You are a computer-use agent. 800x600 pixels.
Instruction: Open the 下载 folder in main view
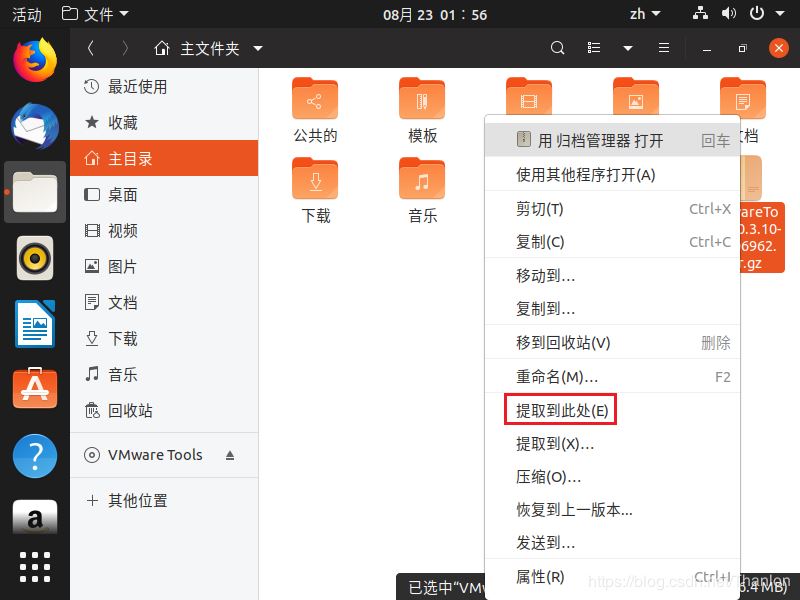tap(315, 189)
